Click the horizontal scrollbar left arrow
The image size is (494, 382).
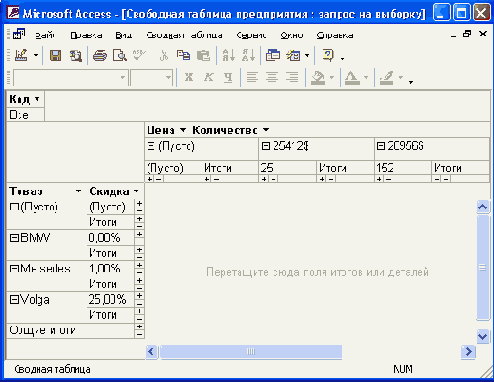point(151,351)
